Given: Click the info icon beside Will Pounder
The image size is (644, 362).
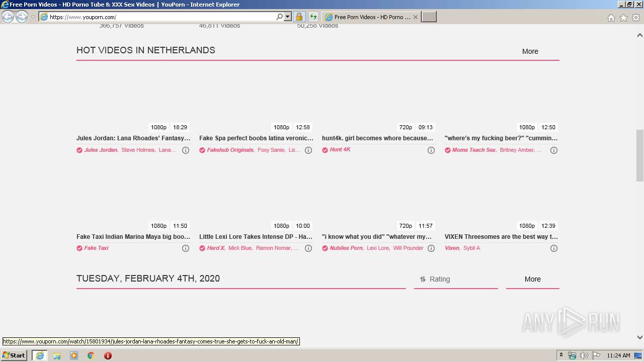Looking at the screenshot, I should pos(431,248).
